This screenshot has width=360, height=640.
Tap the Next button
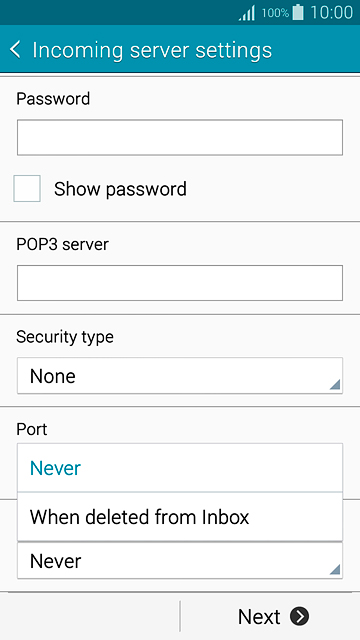point(270,616)
